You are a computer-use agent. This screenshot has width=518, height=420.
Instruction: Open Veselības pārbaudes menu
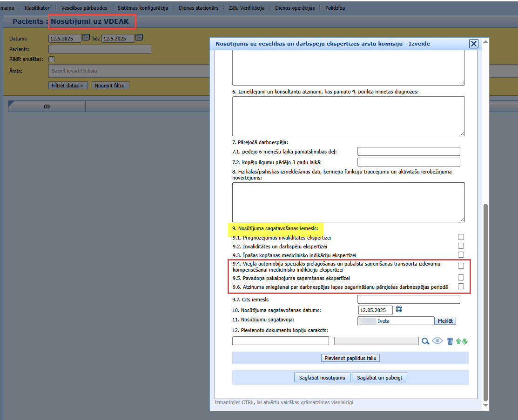(x=84, y=8)
